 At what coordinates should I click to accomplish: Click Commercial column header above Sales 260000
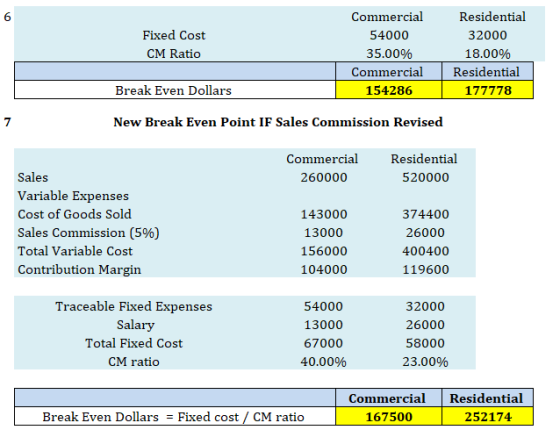pyautogui.click(x=322, y=159)
